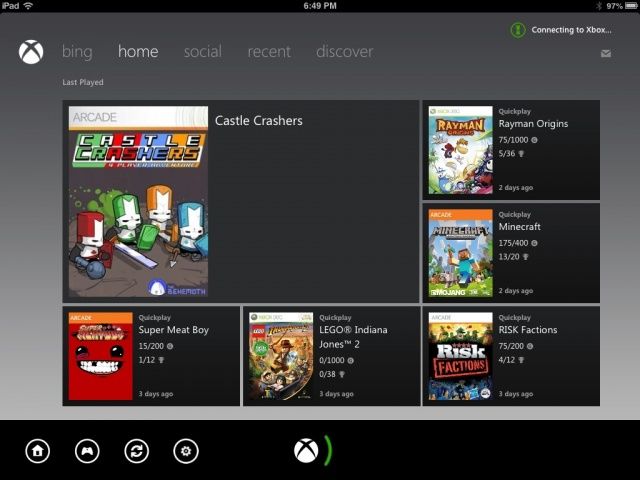Go to the discover tab

pos(344,52)
